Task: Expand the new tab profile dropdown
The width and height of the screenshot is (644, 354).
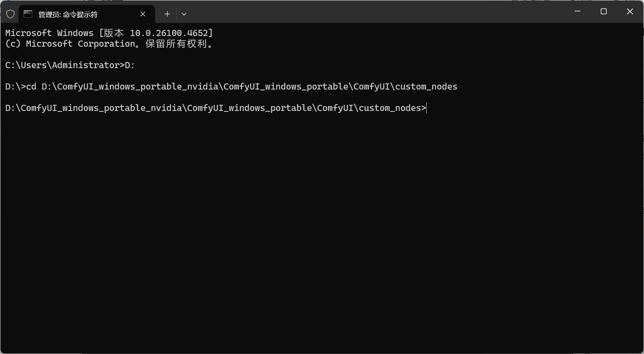Action: [184, 14]
